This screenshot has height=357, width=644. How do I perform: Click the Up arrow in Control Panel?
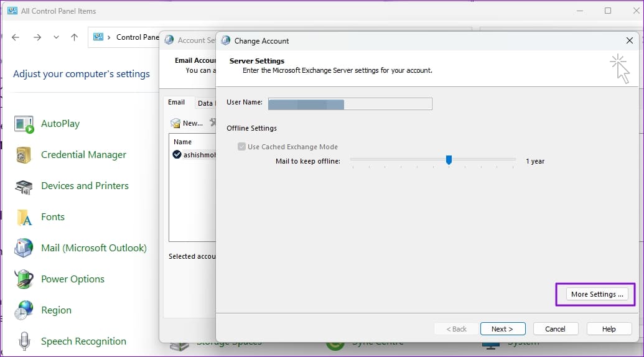(74, 37)
